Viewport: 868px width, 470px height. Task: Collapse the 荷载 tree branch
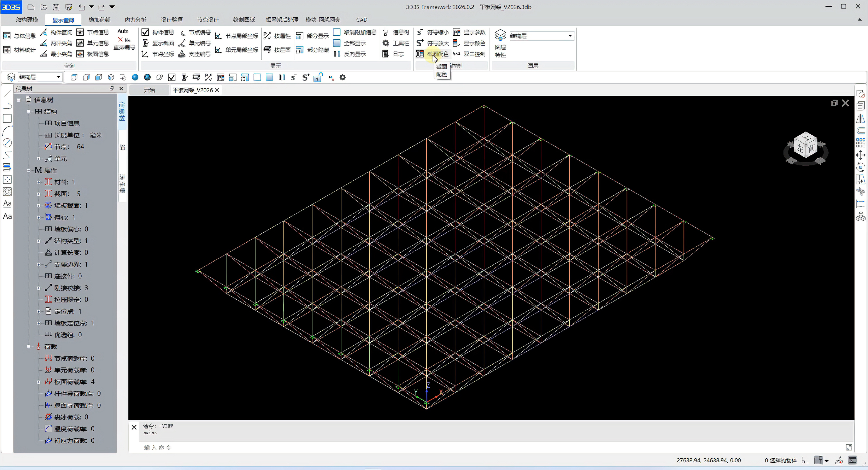pyautogui.click(x=29, y=347)
